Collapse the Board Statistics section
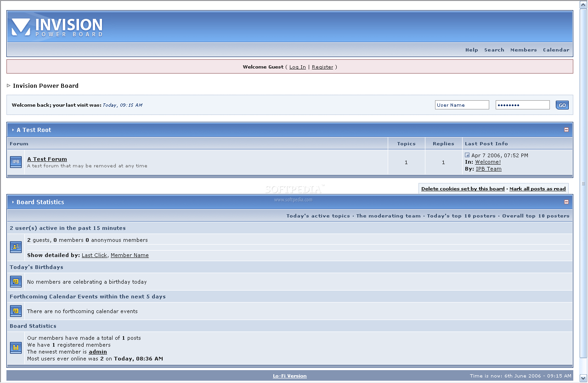The width and height of the screenshot is (588, 383). point(566,202)
